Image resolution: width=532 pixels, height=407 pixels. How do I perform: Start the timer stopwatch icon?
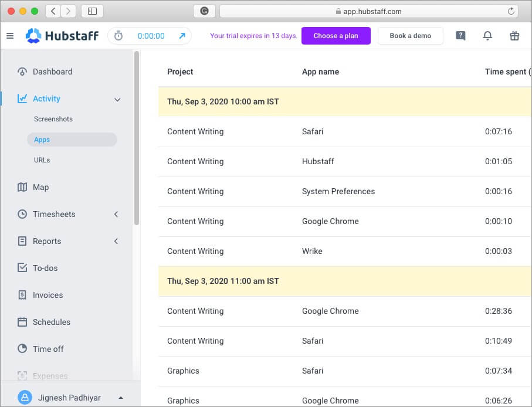coord(118,36)
